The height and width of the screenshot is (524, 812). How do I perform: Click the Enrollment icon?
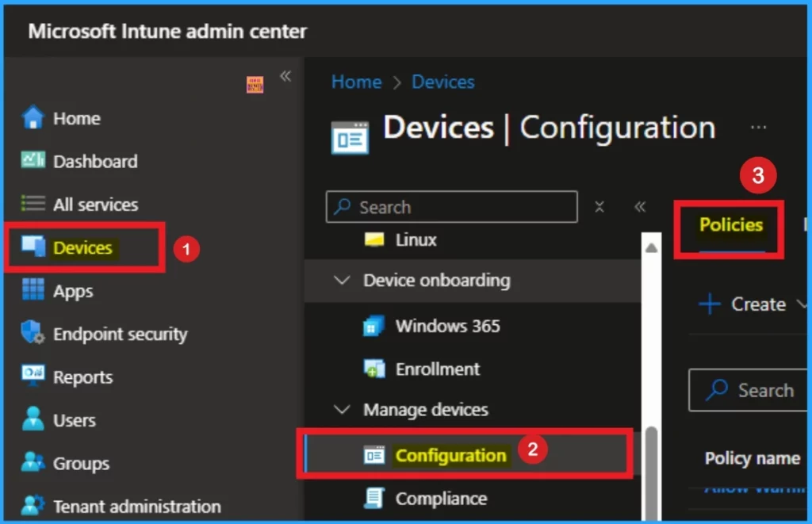[374, 369]
